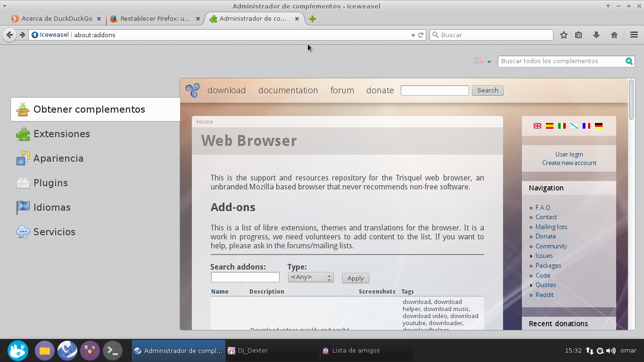Open the Extensiones section
The image size is (644, 362).
coord(95,134)
